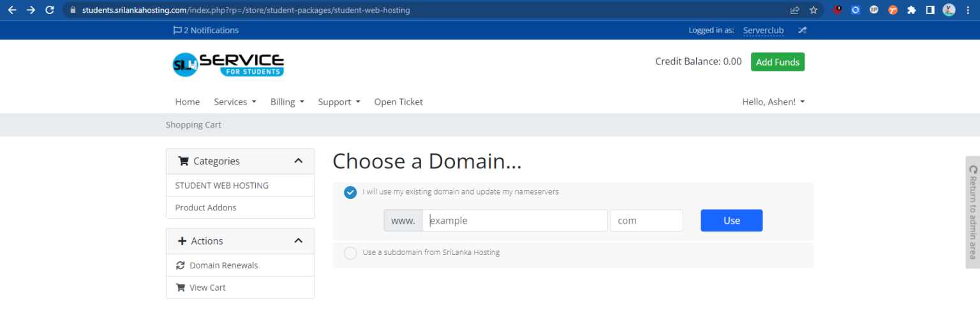Open the Open Ticket menu item
This screenshot has width=980, height=336.
[x=398, y=102]
